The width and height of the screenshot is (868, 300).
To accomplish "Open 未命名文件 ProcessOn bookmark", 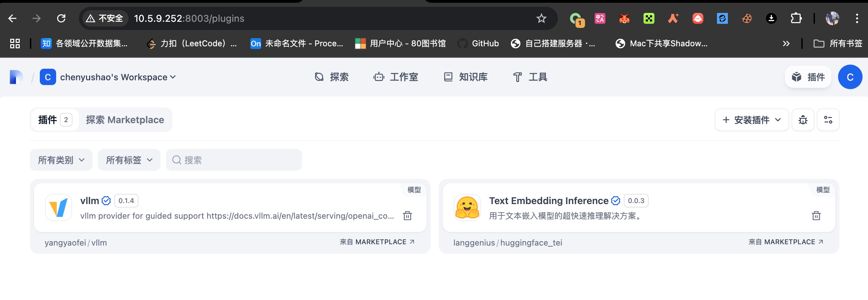I will coord(297,44).
